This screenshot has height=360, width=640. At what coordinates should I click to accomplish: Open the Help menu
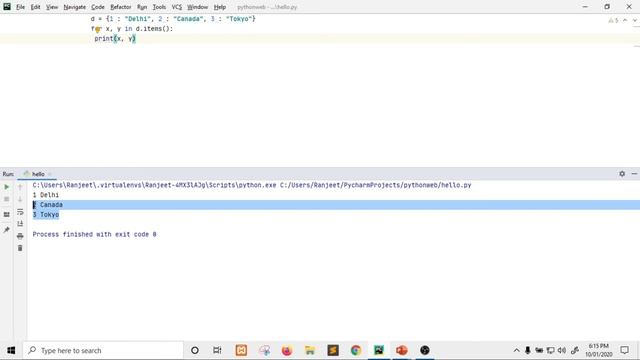coord(220,7)
